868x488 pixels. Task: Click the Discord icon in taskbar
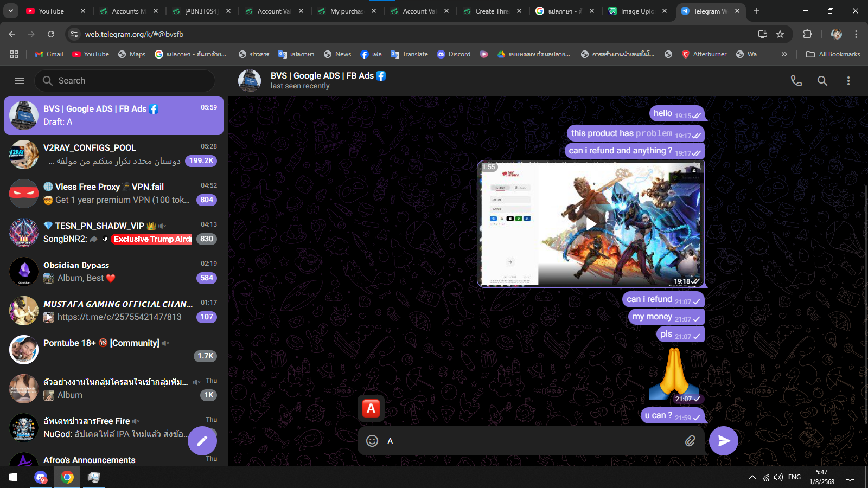pyautogui.click(x=41, y=477)
